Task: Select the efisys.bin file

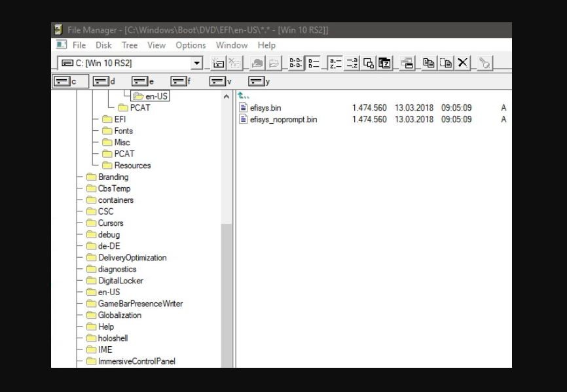Action: coord(265,108)
